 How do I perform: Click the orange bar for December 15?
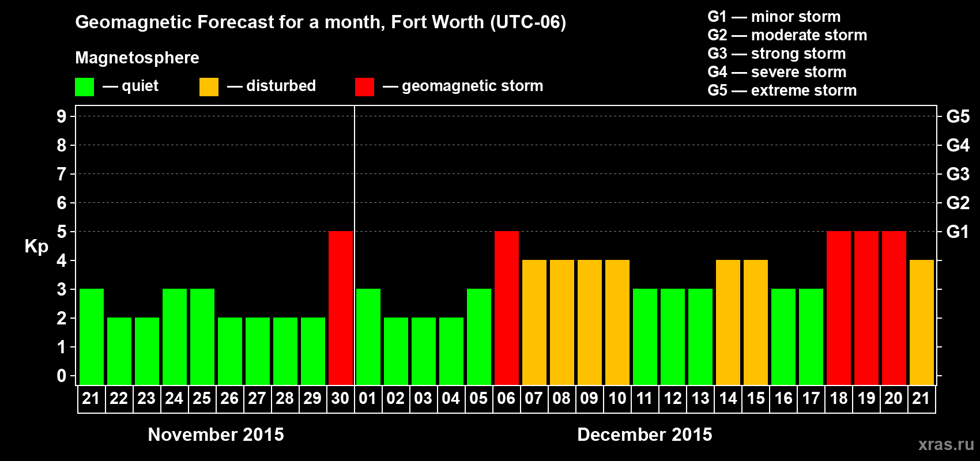(756, 322)
